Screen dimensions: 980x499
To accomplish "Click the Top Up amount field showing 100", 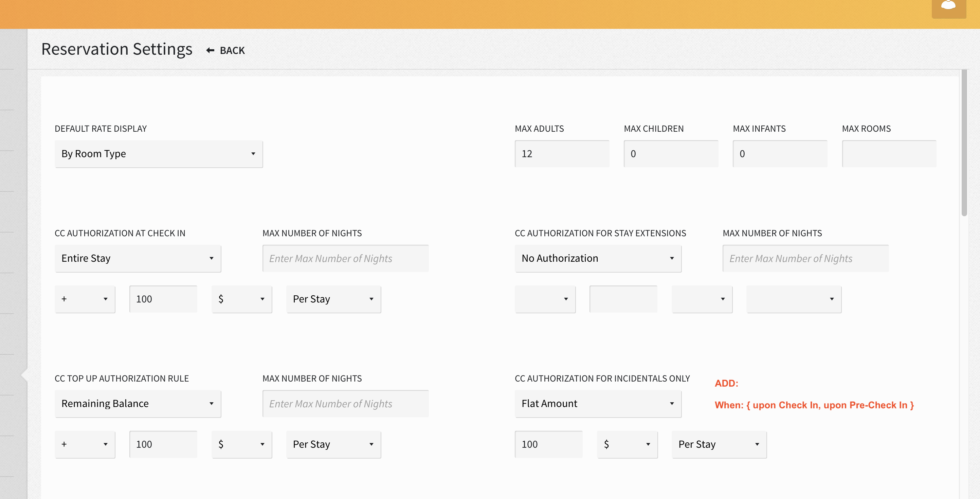I will coord(163,444).
